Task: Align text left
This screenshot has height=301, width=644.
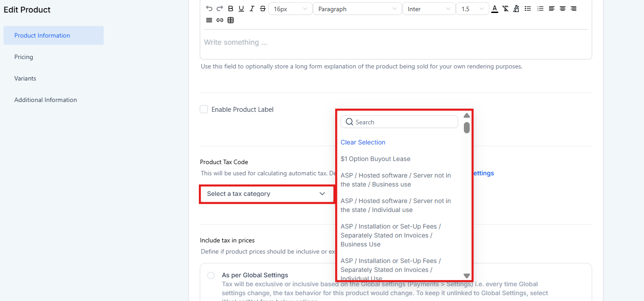Action: [x=552, y=8]
